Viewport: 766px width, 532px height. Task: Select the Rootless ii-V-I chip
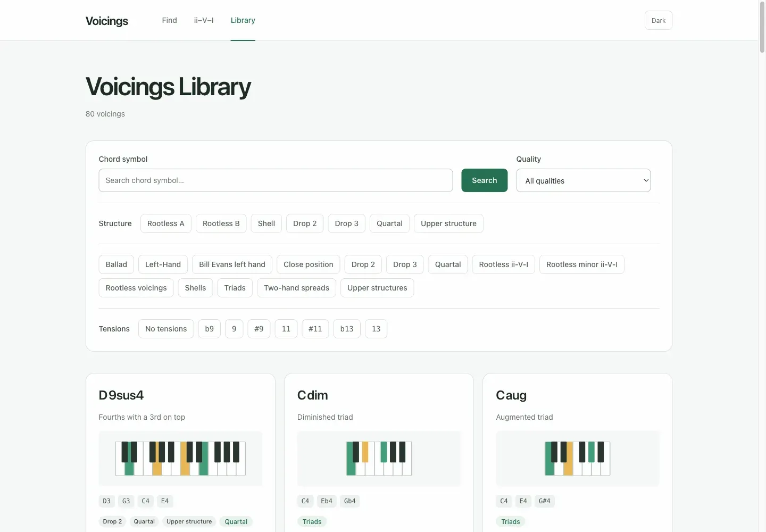coord(504,264)
